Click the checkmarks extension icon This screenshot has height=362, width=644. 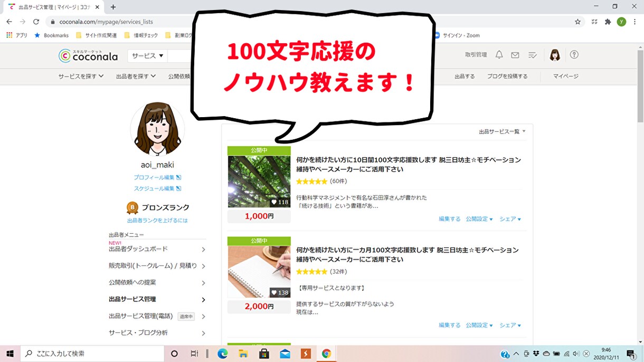(x=594, y=22)
